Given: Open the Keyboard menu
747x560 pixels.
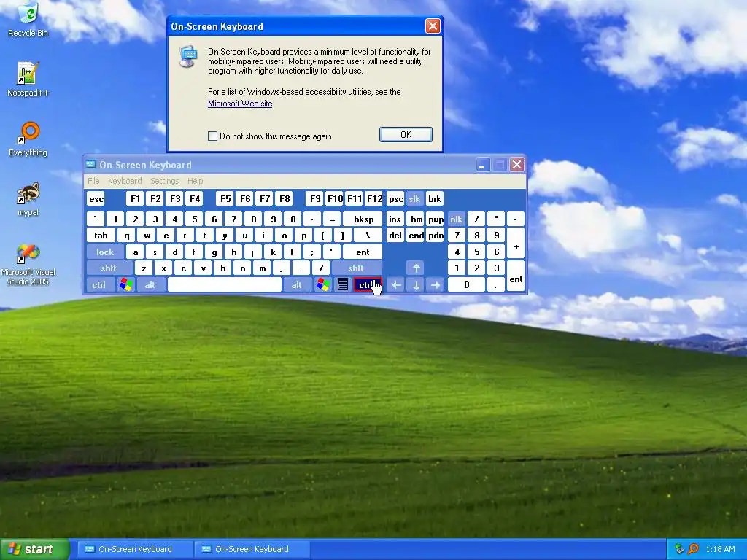Looking at the screenshot, I should pyautogui.click(x=125, y=181).
